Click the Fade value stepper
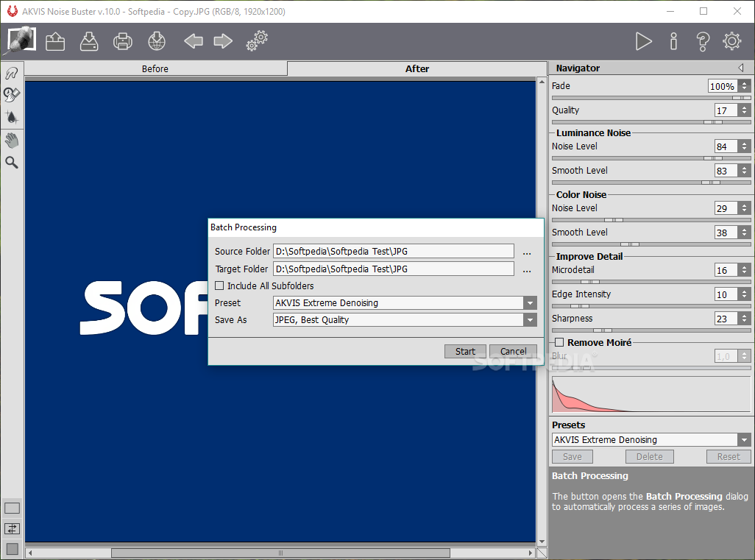This screenshot has width=755, height=560. click(745, 85)
